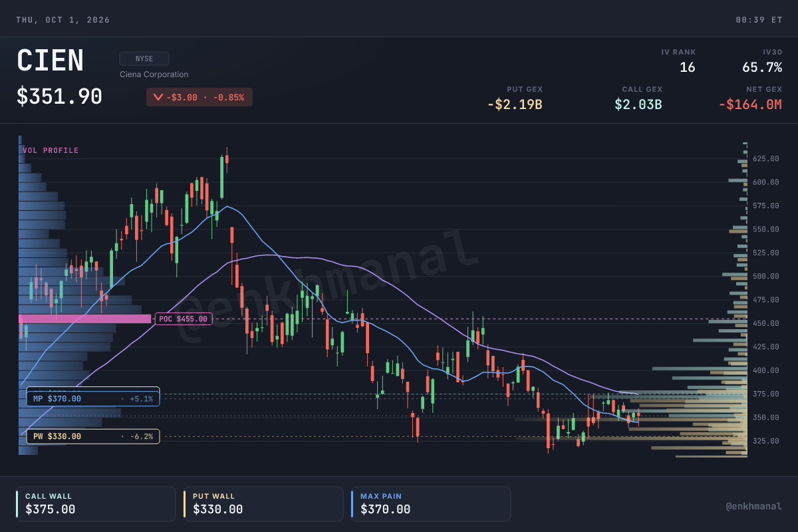Click the @enkhmanal handle in footer
Image resolution: width=798 pixels, height=532 pixels.
754,506
